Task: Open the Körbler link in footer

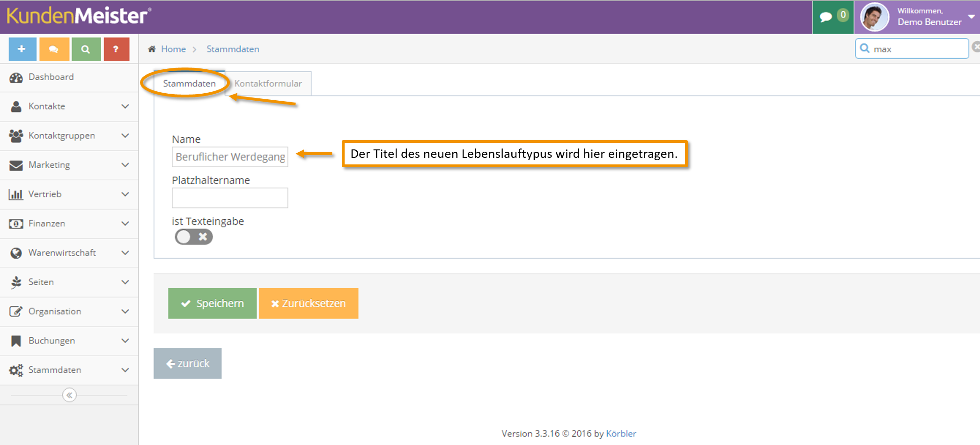Action: (x=621, y=434)
